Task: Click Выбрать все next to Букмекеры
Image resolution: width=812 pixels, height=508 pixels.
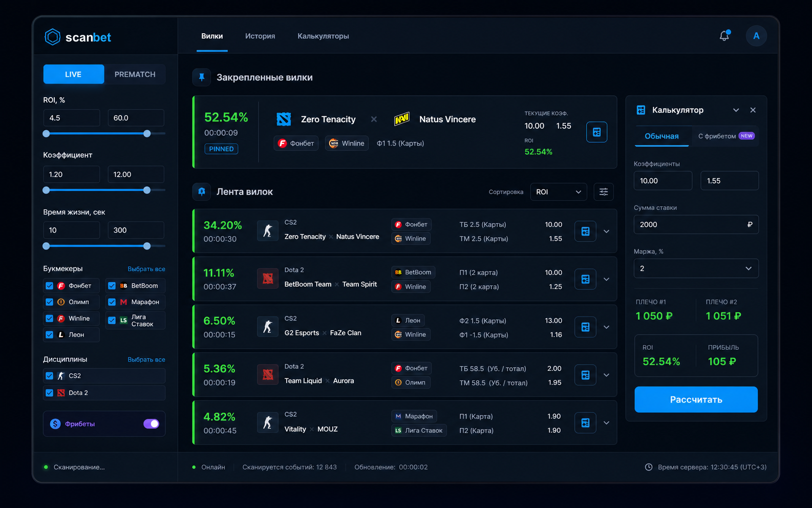Action: click(x=146, y=269)
